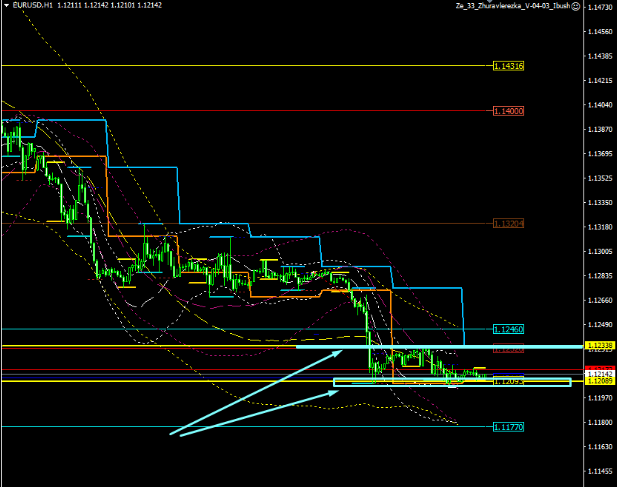
Task: Click the yellow 1.12338 price tag on axis
Action: point(598,345)
